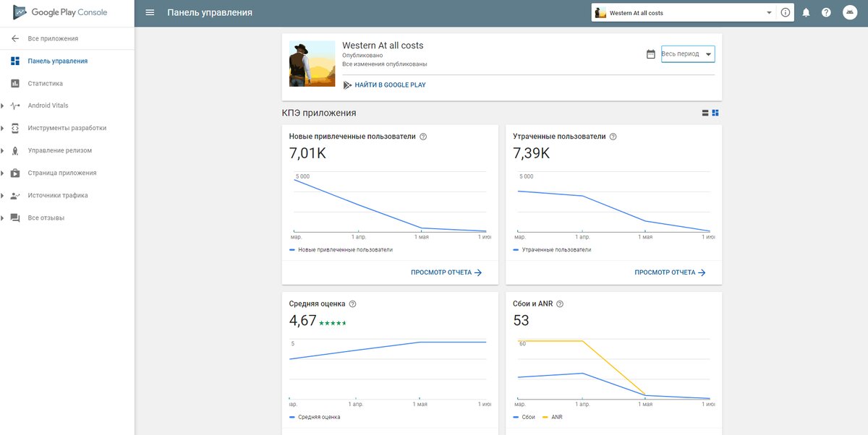This screenshot has width=868, height=435.
Task: Click the Утраченные пользователи chart legend
Action: pyautogui.click(x=552, y=249)
